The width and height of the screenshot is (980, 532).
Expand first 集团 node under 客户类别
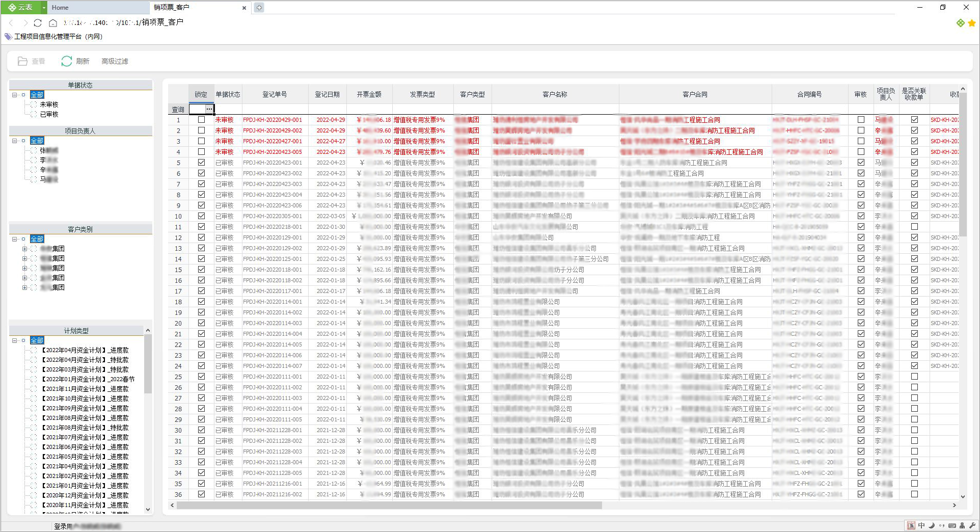tap(24, 249)
